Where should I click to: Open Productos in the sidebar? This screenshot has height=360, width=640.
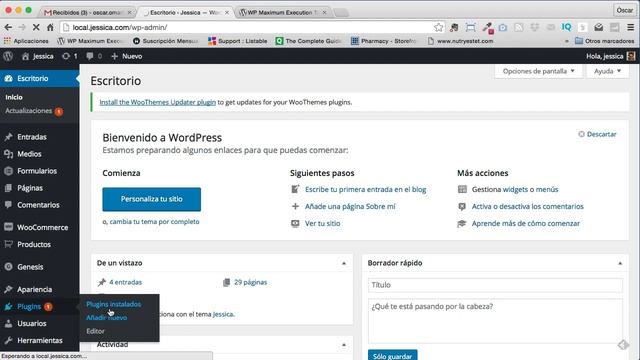[x=40, y=244]
